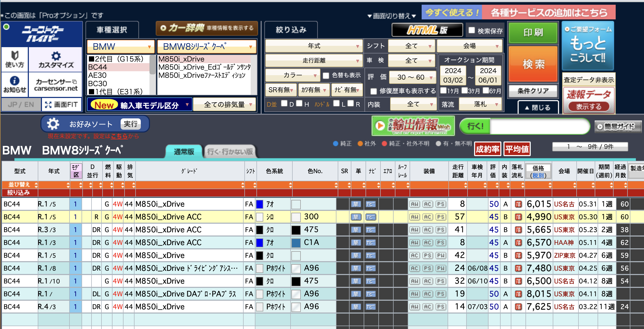Check the ハンドル L checkbox
The height and width of the screenshot is (329, 644).
pos(336,103)
